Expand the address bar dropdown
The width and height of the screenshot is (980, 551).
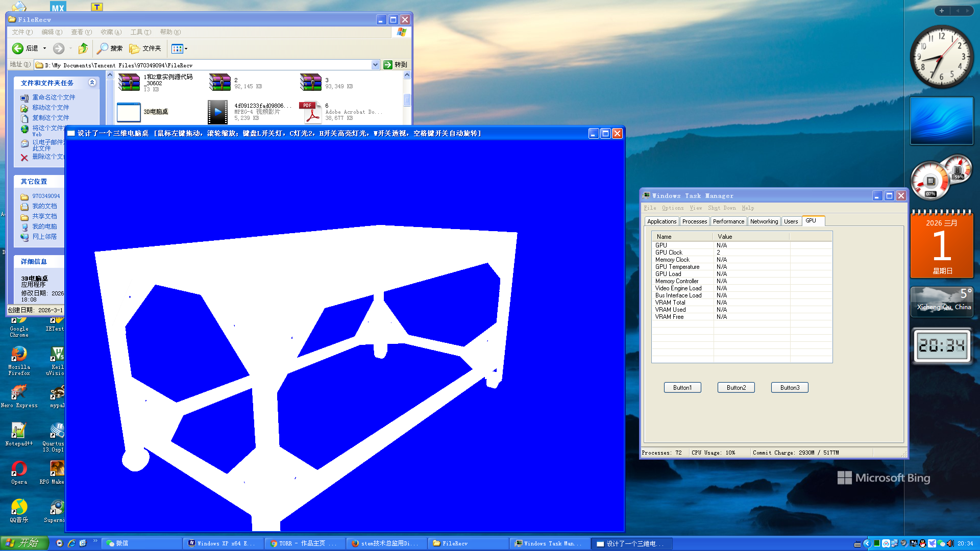tap(375, 65)
